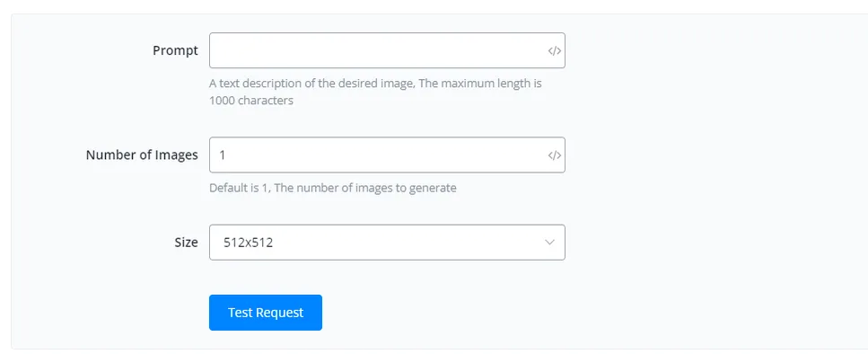
Task: Click 'The number of images to generate' text
Action: pyautogui.click(x=365, y=188)
